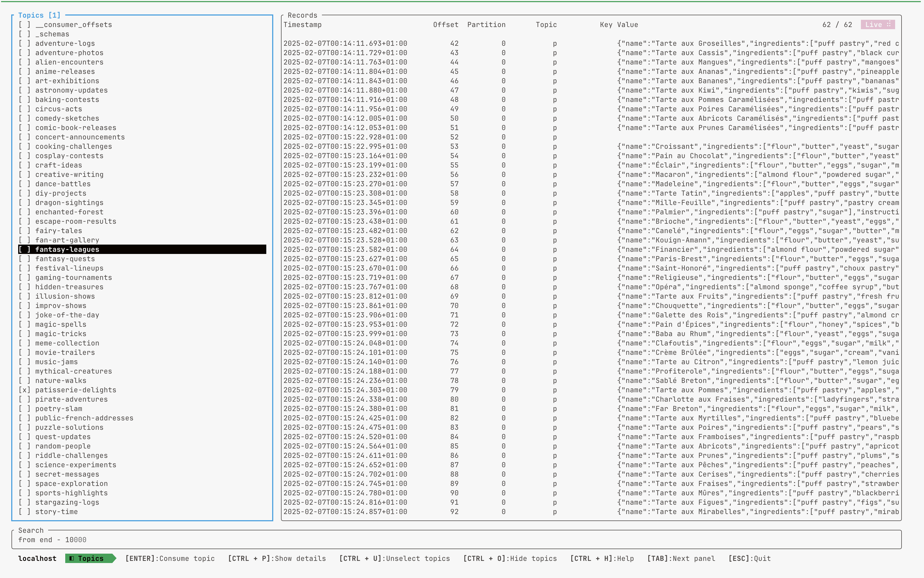The height and width of the screenshot is (578, 924).
Task: Select the Opéra record row
Action: 591,287
